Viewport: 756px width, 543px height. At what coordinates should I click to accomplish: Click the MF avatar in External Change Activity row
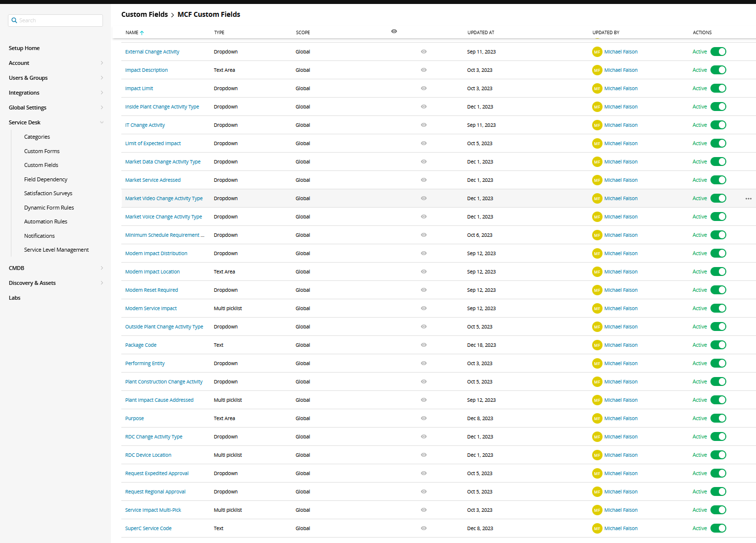[597, 52]
